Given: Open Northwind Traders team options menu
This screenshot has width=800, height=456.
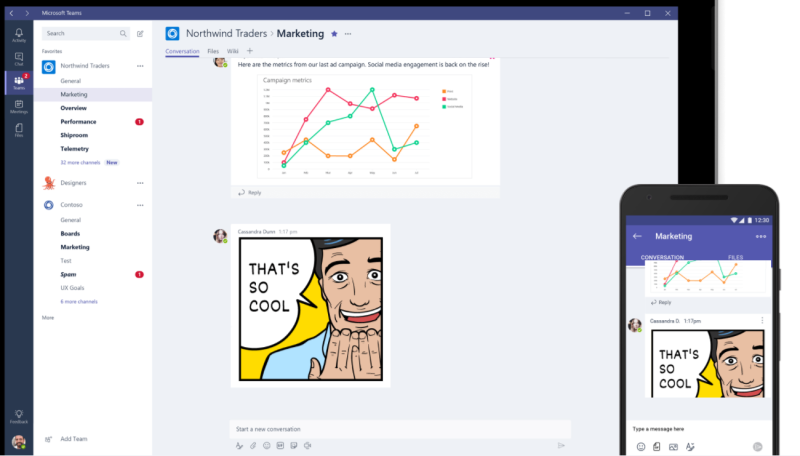Looking at the screenshot, I should tap(140, 66).
